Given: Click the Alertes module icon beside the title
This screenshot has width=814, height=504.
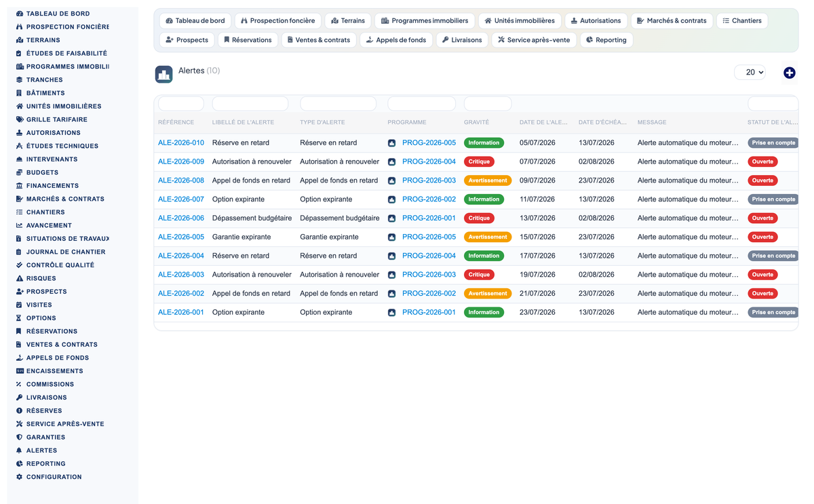Looking at the screenshot, I should coord(163,75).
